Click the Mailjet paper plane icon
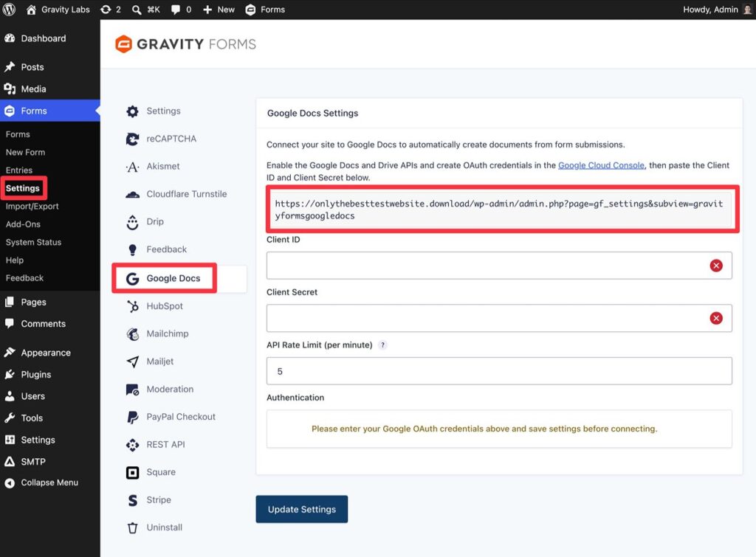The width and height of the screenshot is (756, 557). click(x=132, y=361)
